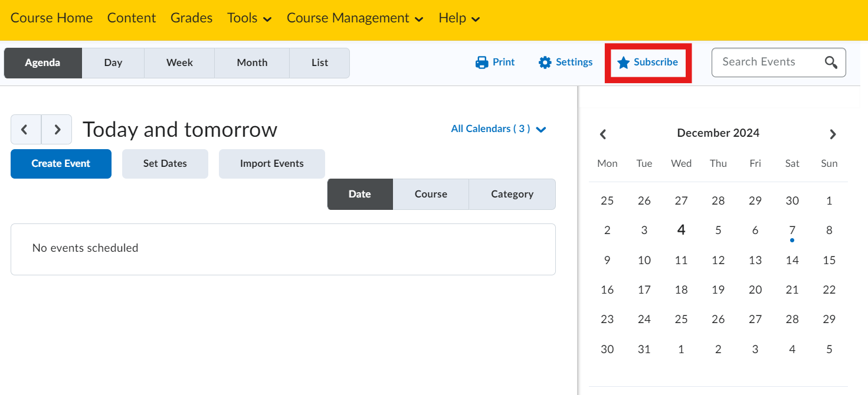Click the Print link text

coord(504,62)
